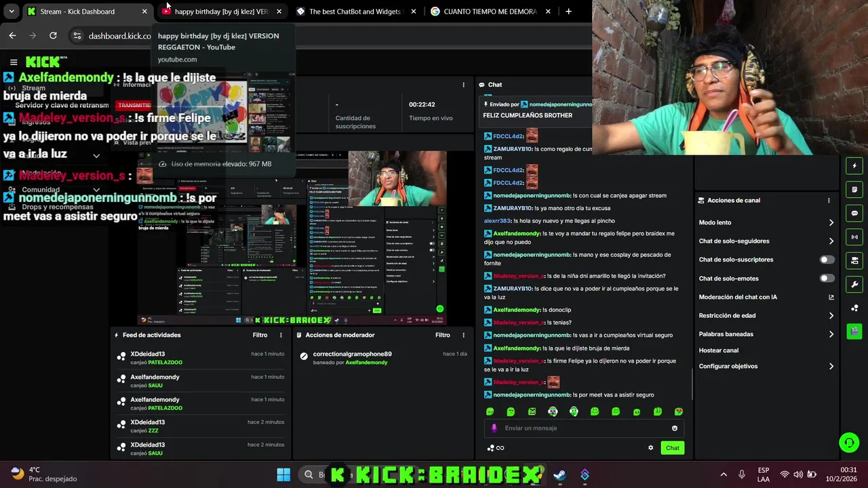The width and height of the screenshot is (868, 488).
Task: Click the Enviar un mensaje field
Action: point(584,428)
